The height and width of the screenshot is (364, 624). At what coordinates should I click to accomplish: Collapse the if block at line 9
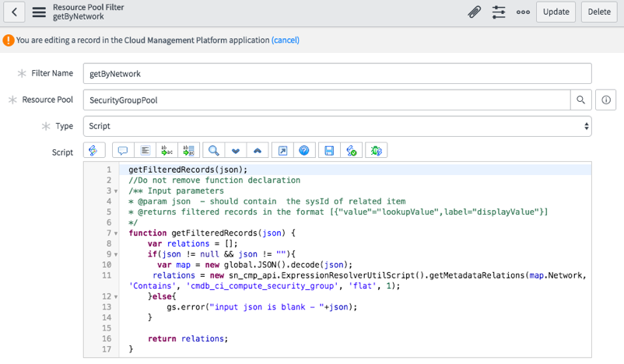point(116,254)
